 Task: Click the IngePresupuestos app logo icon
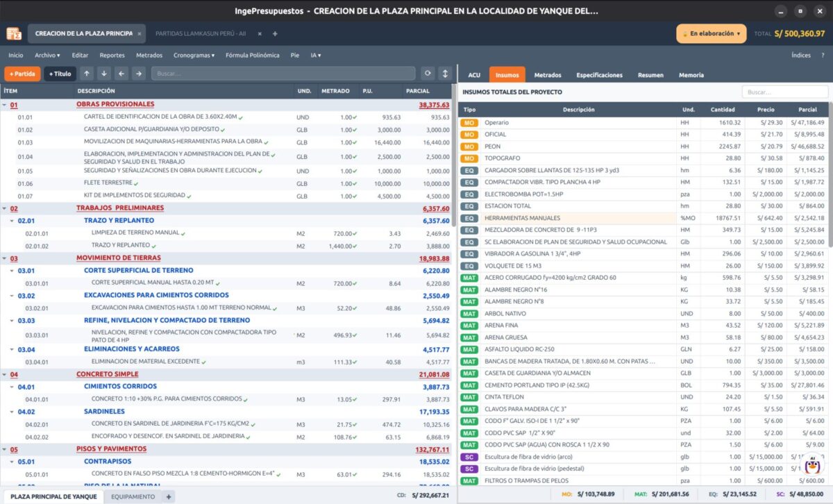[x=14, y=33]
